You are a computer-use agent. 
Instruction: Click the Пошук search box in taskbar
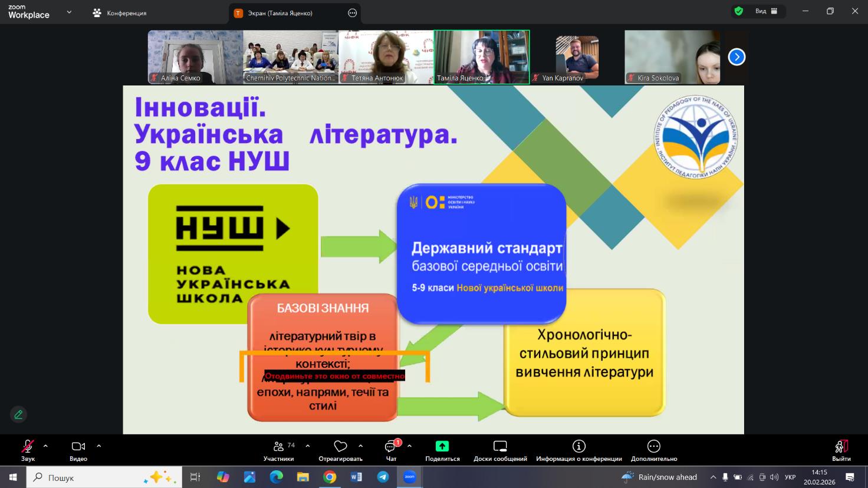coord(88,477)
